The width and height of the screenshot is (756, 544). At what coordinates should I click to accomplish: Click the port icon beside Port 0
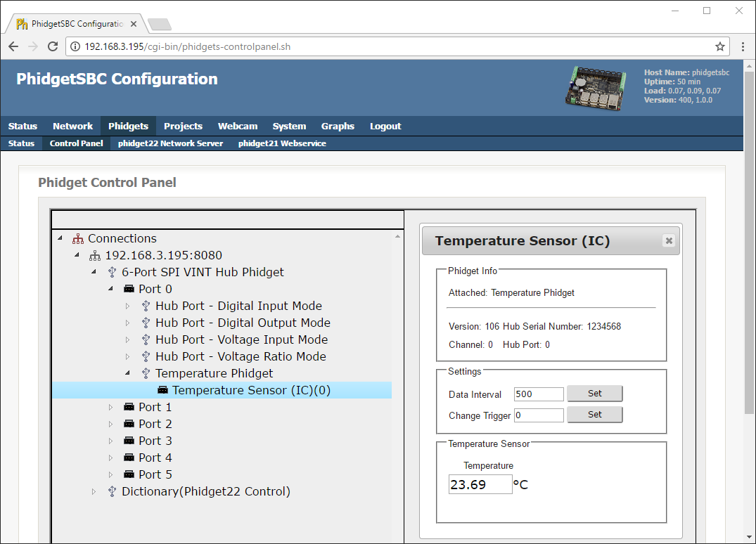point(129,289)
